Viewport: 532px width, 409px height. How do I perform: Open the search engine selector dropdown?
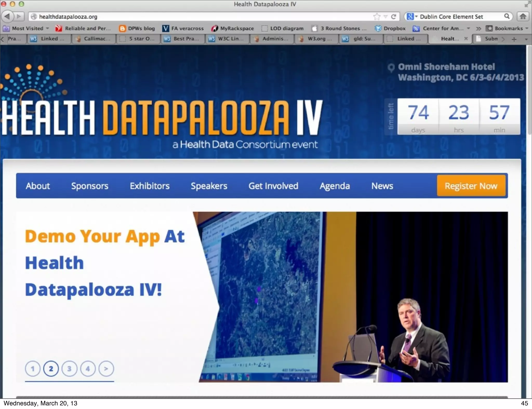tap(412, 17)
